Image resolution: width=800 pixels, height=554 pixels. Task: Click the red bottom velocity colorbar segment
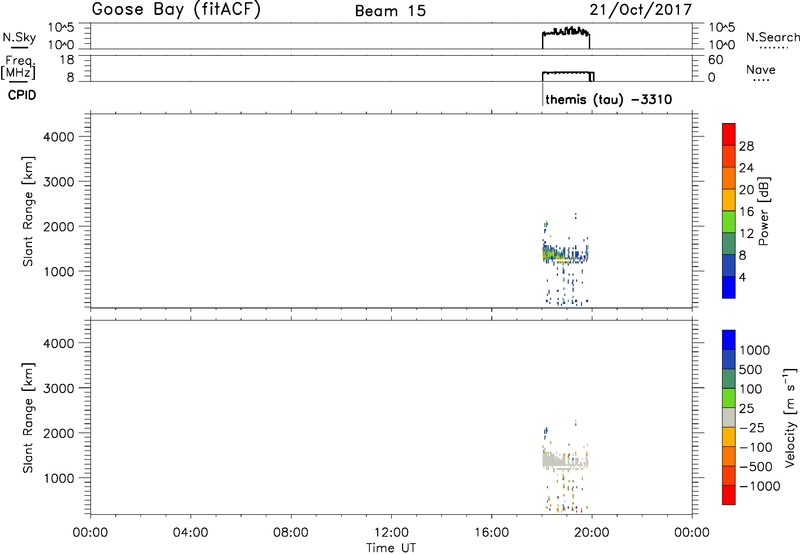729,495
